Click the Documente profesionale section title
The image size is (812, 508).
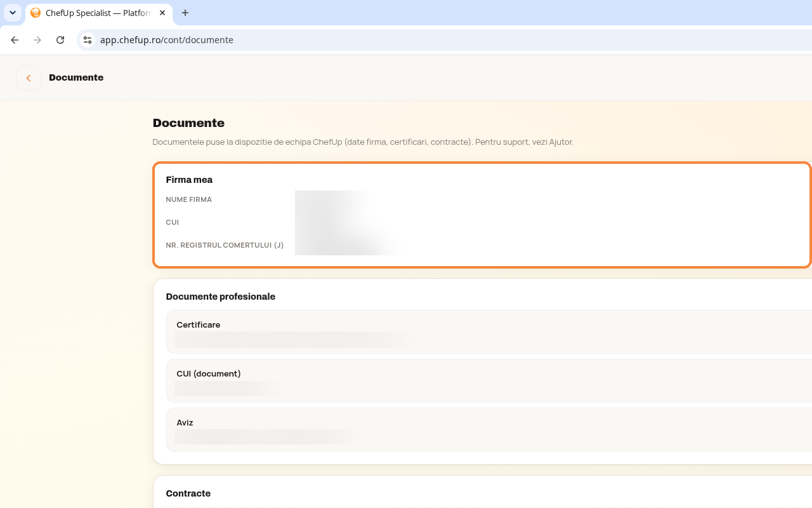pos(221,297)
